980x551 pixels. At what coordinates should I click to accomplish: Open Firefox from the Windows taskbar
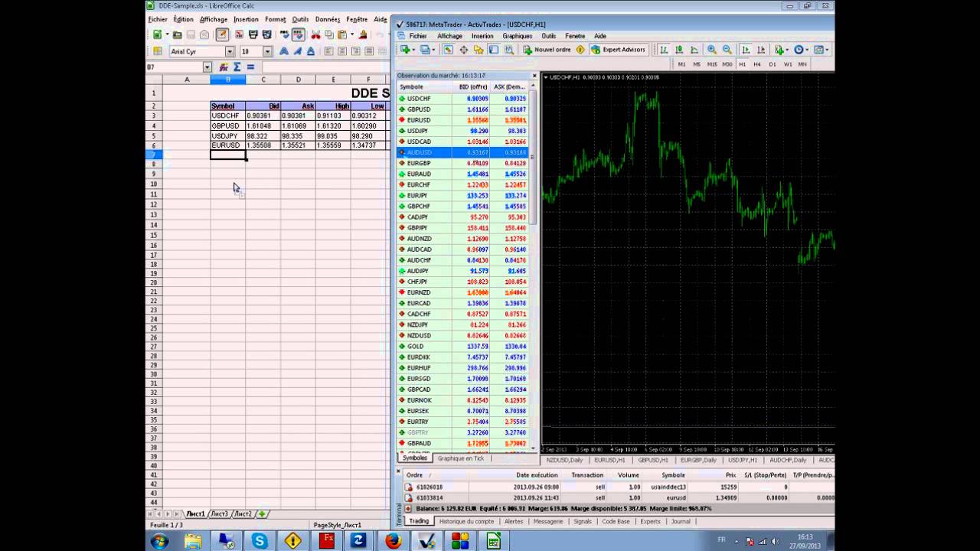(393, 541)
